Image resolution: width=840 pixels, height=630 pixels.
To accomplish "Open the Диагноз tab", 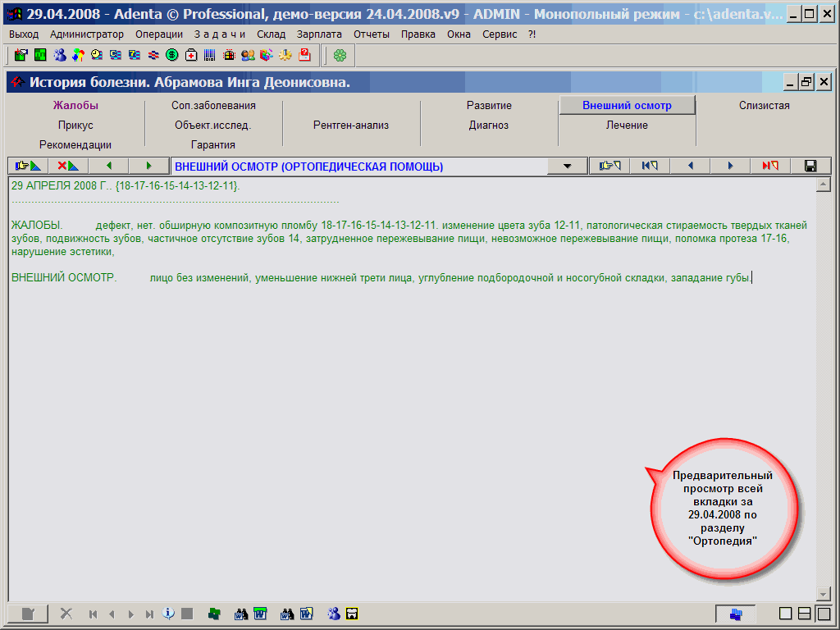I will pyautogui.click(x=489, y=126).
